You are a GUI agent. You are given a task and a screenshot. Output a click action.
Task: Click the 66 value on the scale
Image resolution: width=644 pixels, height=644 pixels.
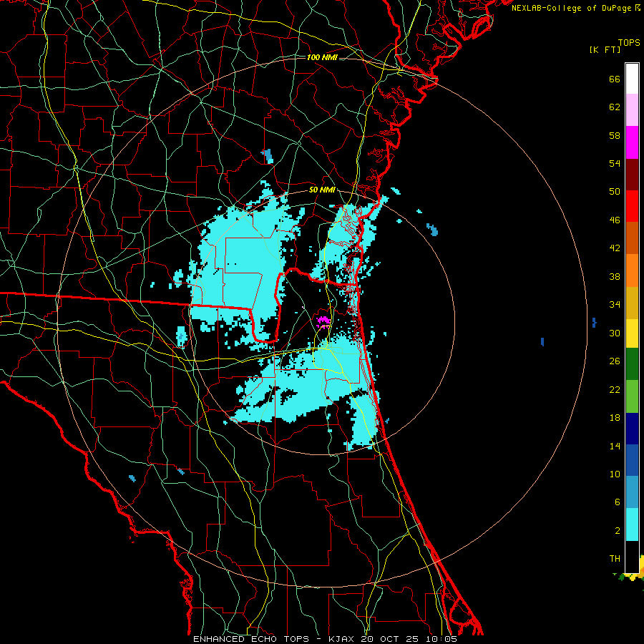615,79
